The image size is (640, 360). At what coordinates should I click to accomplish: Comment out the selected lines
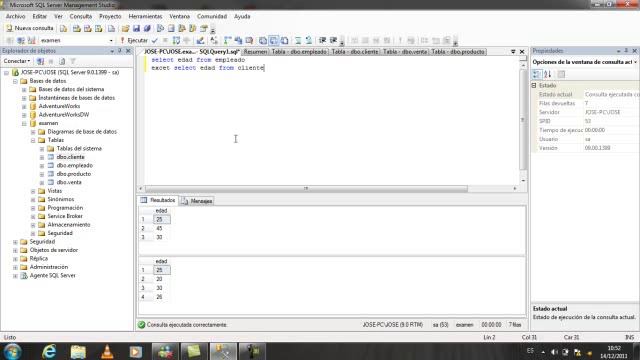click(298, 40)
